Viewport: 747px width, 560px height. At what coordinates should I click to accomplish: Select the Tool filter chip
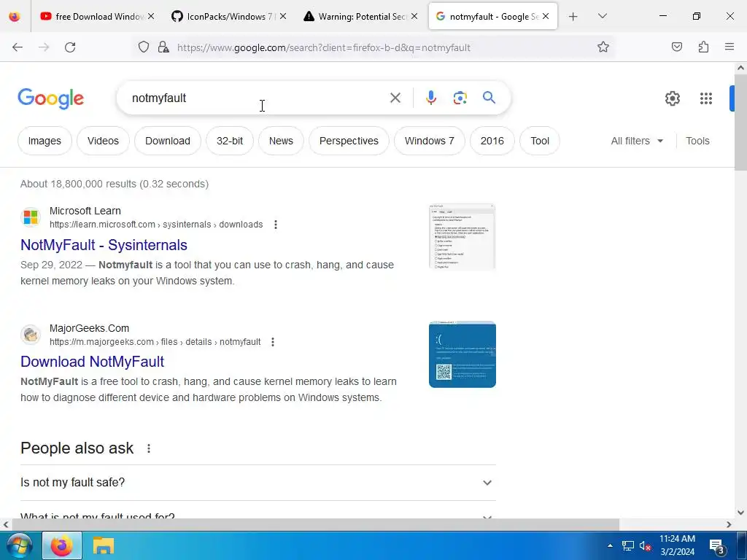pyautogui.click(x=540, y=141)
